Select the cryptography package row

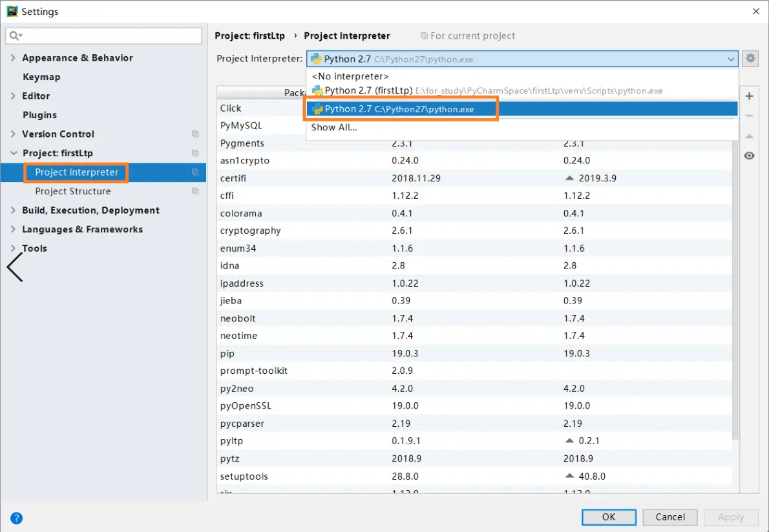tap(475, 230)
